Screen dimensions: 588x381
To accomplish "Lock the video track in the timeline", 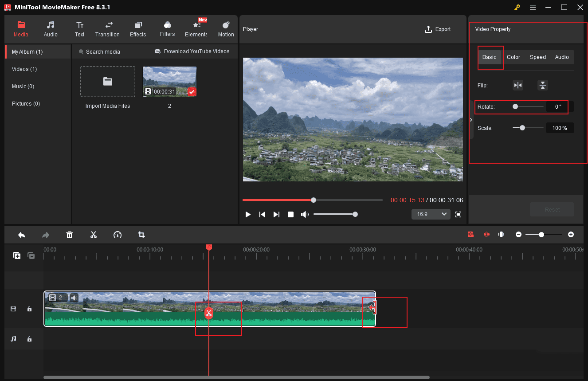I will tap(29, 309).
